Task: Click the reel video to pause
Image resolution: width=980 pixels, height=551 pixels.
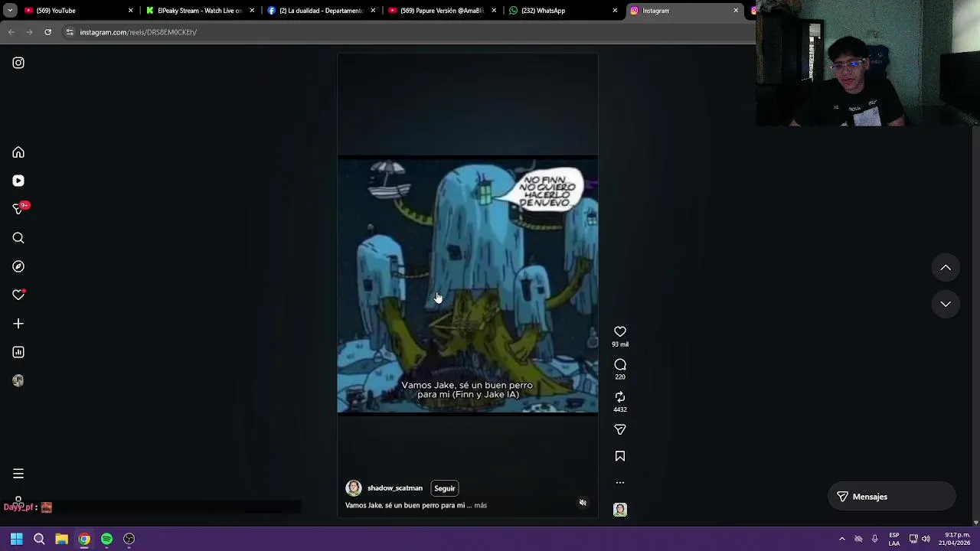Action: [468, 285]
